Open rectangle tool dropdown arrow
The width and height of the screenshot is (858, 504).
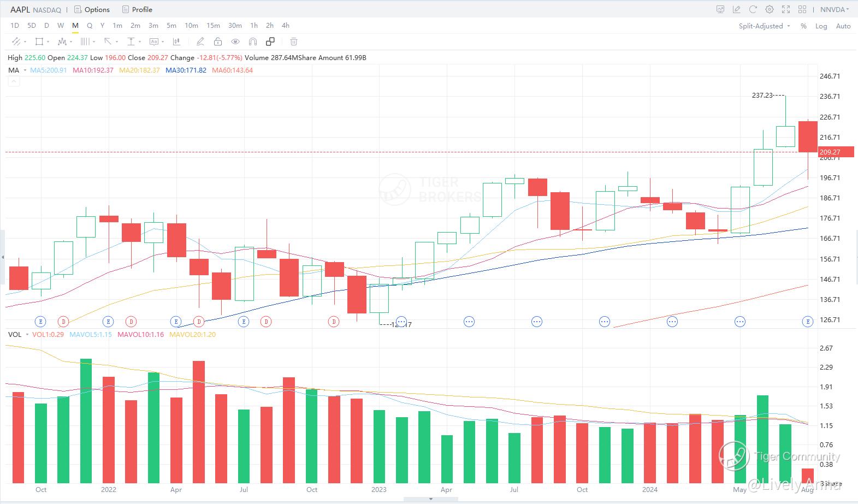pyautogui.click(x=48, y=42)
